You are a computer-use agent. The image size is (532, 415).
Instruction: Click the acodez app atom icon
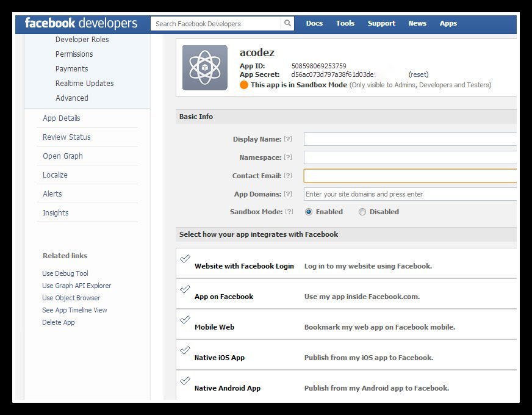tap(205, 68)
